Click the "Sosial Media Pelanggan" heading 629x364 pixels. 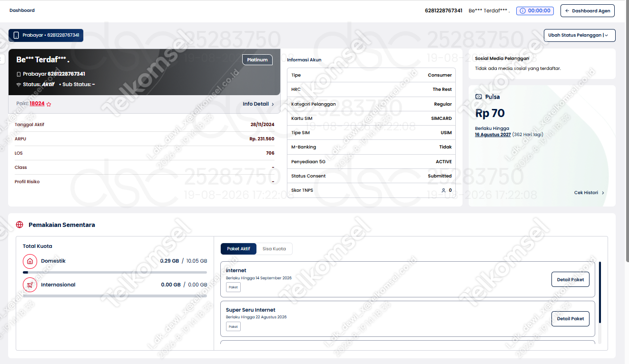(x=502, y=59)
